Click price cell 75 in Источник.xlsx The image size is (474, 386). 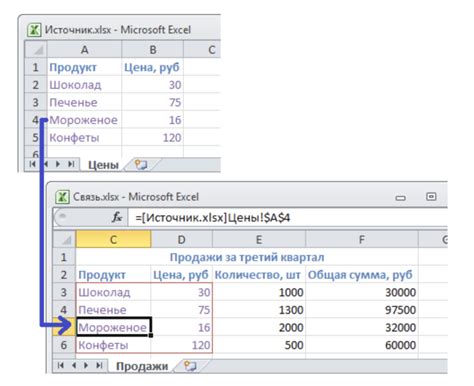(x=153, y=102)
